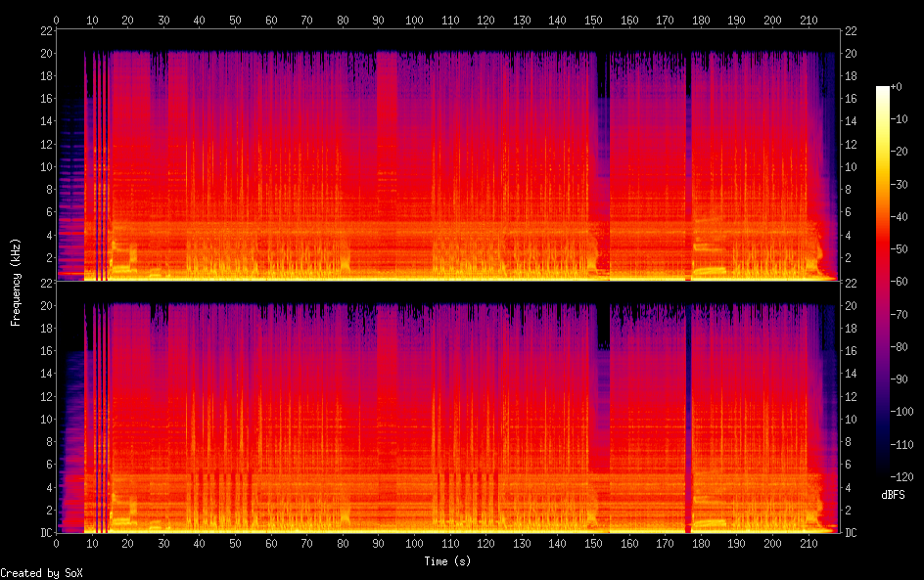The width and height of the screenshot is (924, 580).
Task: Select the "-10" color scale label
Action: click(899, 119)
